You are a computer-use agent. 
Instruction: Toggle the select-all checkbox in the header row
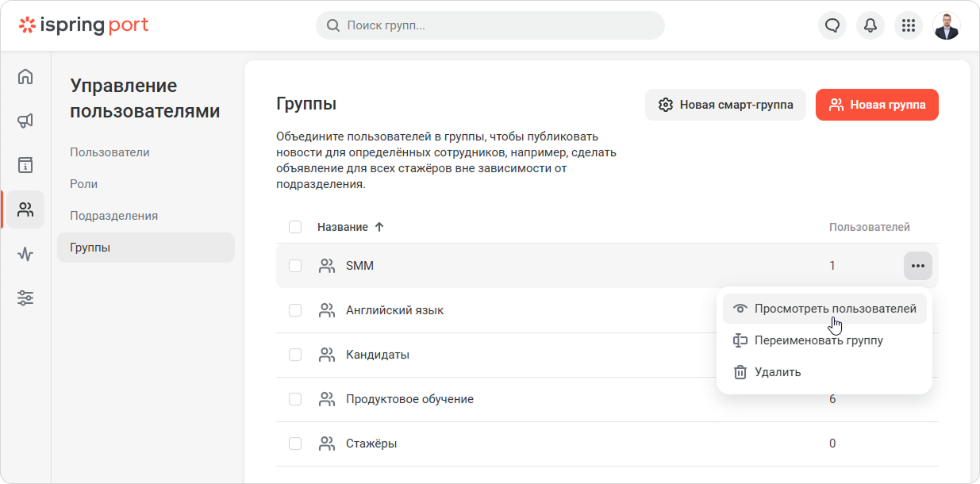295,227
